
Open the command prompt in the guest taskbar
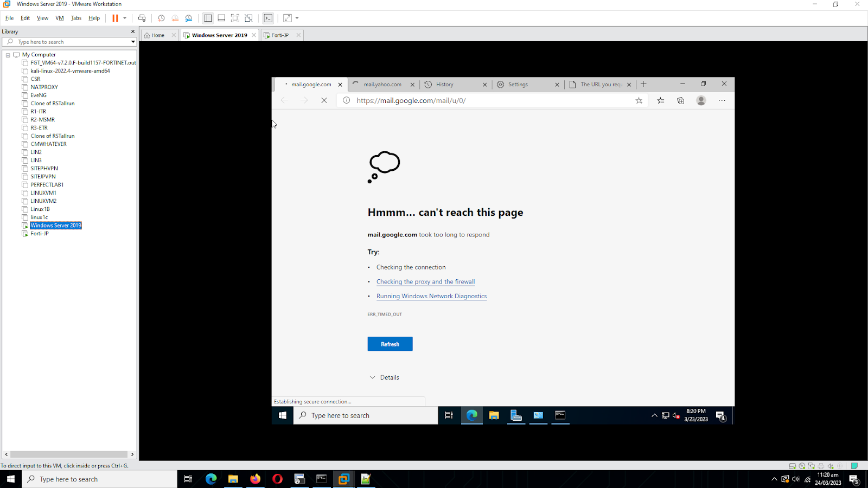tap(560, 415)
